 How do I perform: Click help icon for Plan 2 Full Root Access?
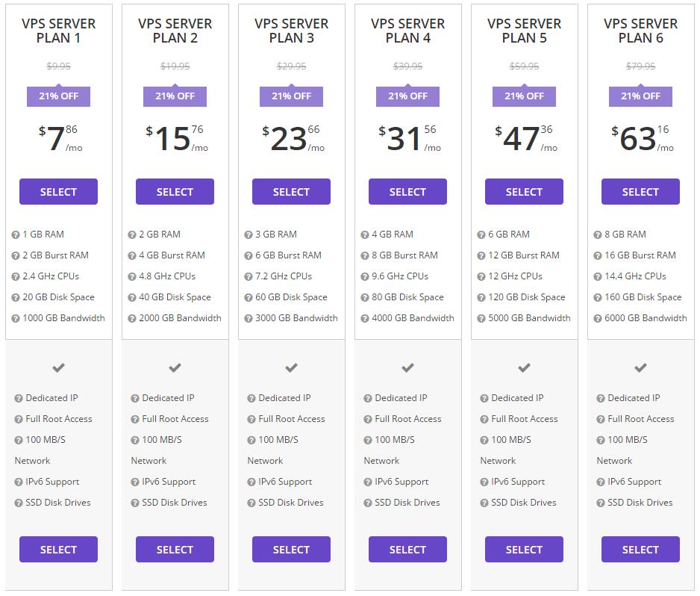point(135,420)
